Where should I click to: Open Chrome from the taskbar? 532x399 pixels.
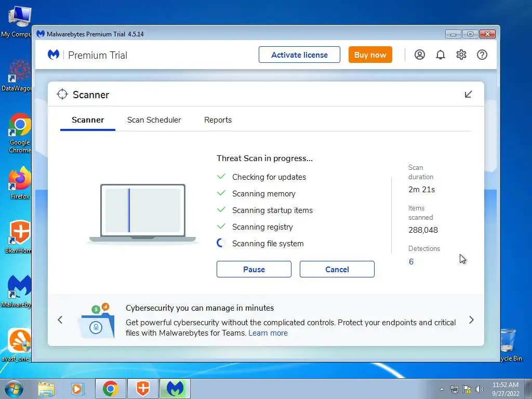click(x=110, y=389)
